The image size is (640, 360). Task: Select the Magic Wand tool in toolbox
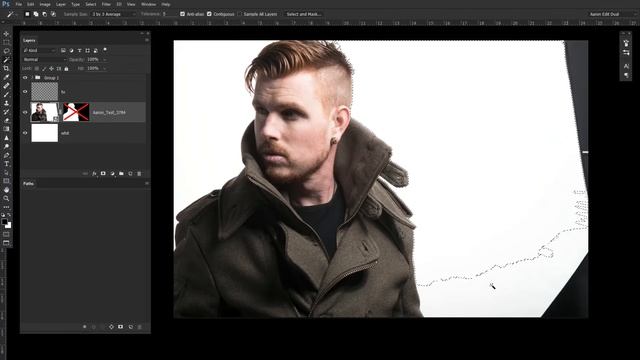pyautogui.click(x=6, y=60)
